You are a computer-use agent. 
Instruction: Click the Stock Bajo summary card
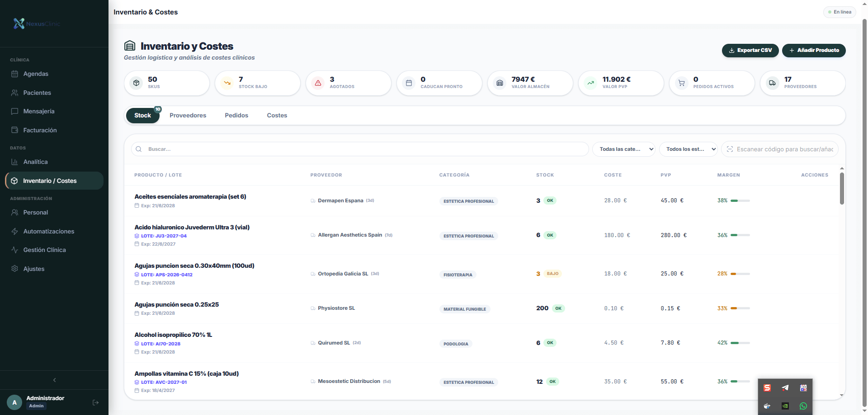tap(258, 83)
